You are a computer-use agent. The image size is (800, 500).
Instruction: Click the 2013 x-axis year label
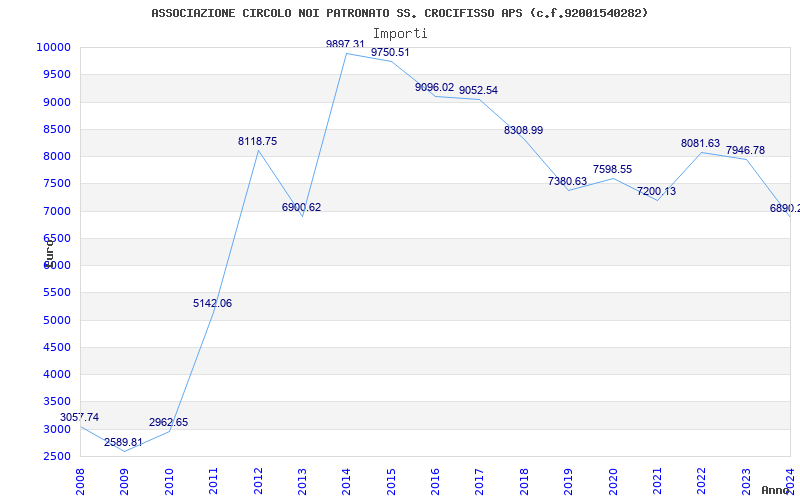303,481
